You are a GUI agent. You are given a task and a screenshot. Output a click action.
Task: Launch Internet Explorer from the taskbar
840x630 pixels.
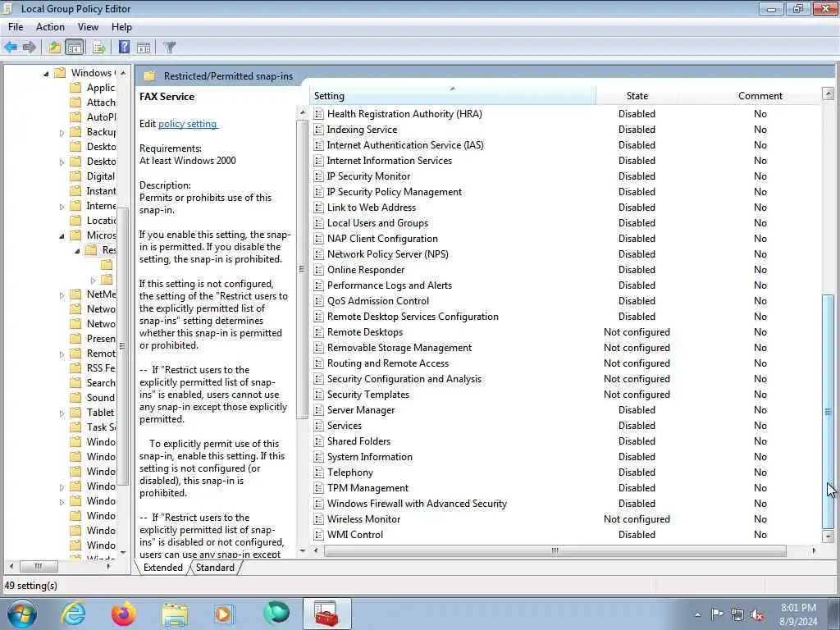[73, 614]
